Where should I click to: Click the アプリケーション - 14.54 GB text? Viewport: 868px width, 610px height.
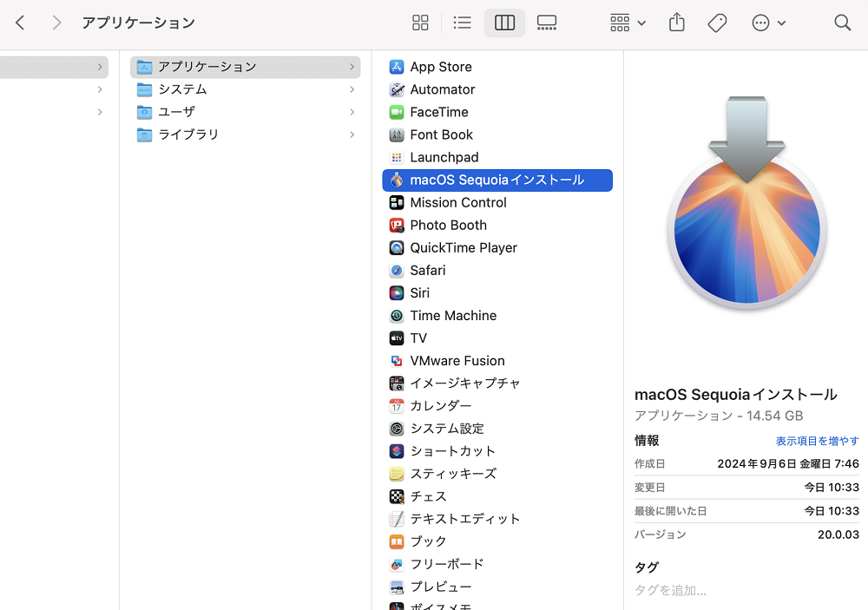coord(719,416)
